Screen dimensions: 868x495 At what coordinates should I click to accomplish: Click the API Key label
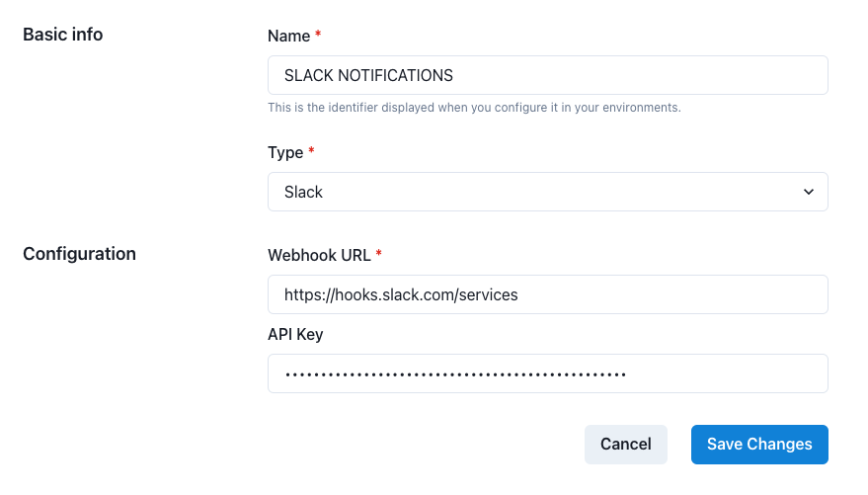[x=295, y=334]
